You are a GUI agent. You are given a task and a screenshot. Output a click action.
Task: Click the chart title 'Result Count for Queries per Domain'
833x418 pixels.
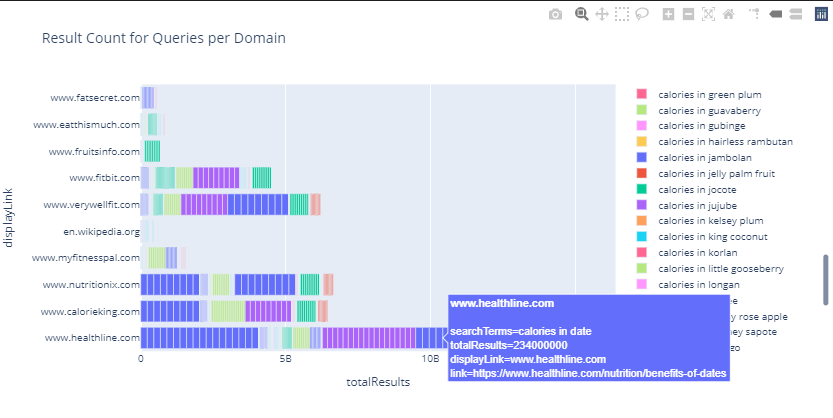(x=164, y=38)
